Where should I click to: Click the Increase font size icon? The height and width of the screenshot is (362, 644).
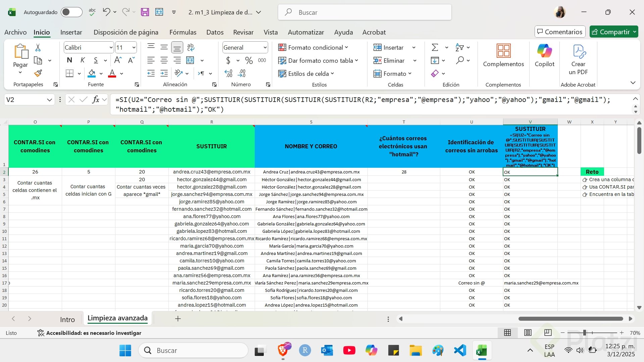[118, 60]
